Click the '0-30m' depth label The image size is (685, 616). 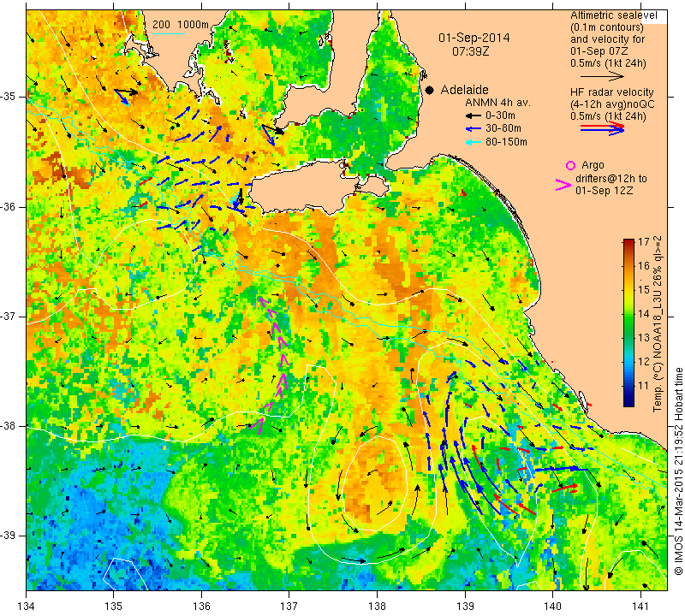(x=500, y=115)
